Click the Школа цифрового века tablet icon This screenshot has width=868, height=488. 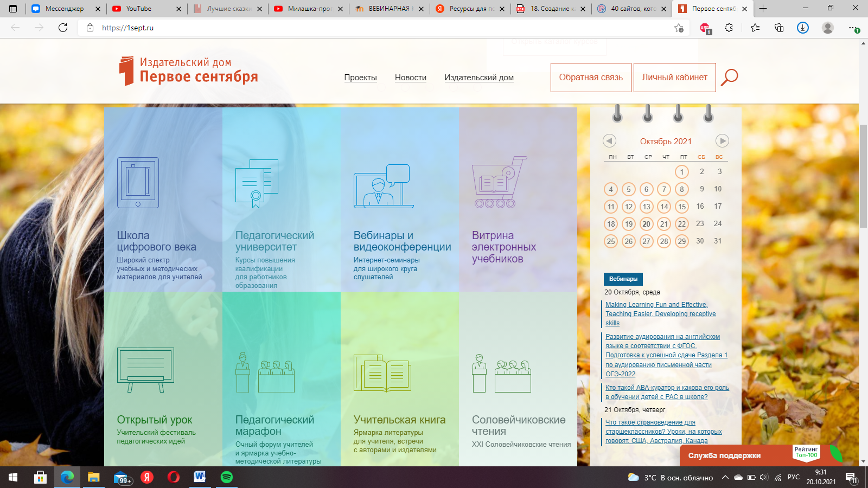[138, 183]
